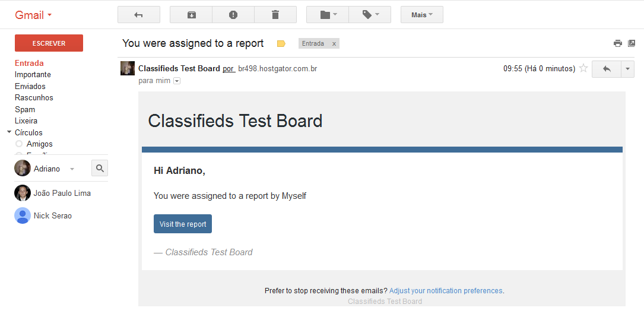This screenshot has width=644, height=314.
Task: Open the Enviados folder
Action: tap(30, 86)
